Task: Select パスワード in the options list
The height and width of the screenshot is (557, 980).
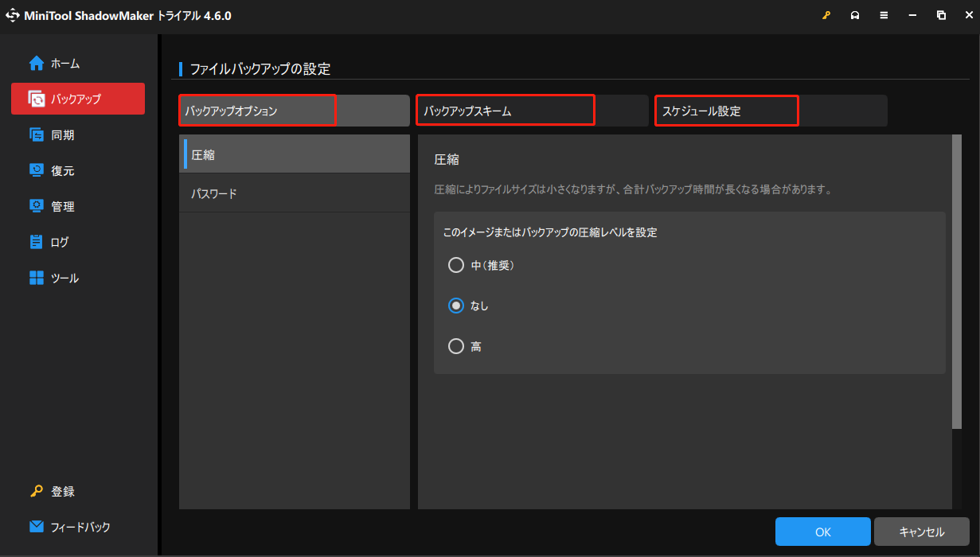Action: pos(295,193)
